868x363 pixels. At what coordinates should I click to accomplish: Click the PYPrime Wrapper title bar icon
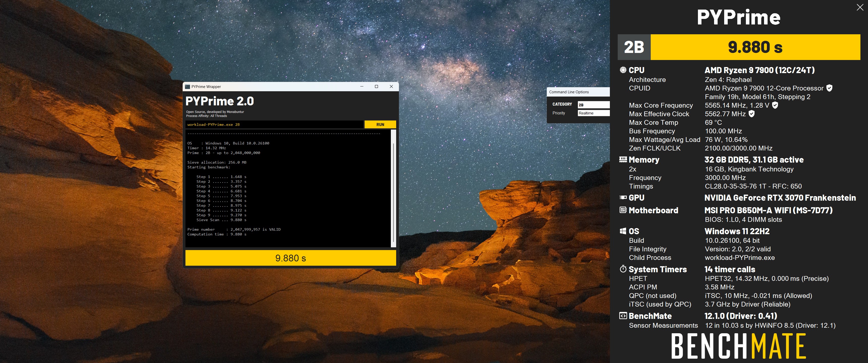click(187, 86)
